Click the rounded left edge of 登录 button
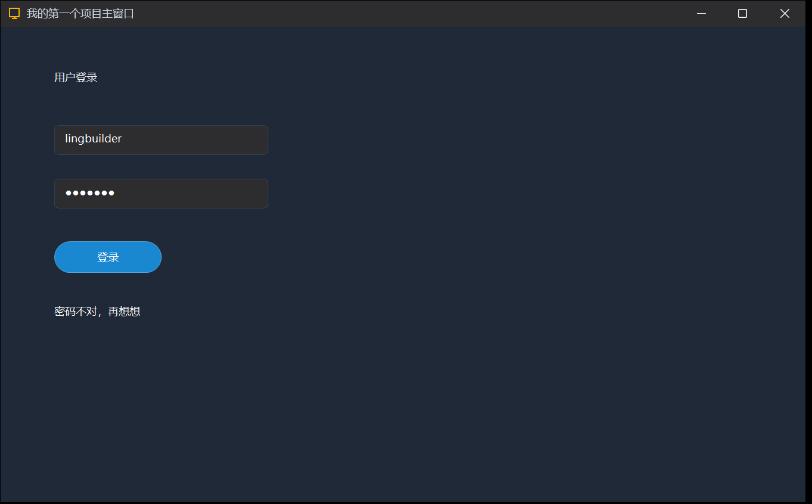812x504 pixels. (61, 257)
